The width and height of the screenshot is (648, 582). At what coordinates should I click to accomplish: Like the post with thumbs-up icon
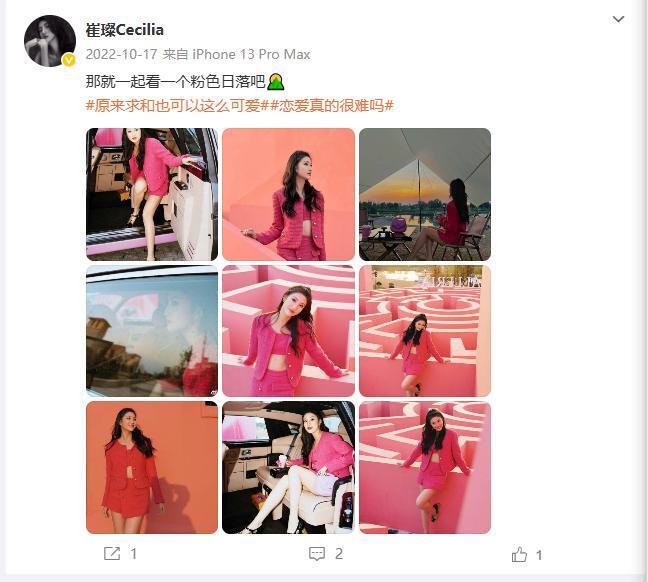click(519, 554)
